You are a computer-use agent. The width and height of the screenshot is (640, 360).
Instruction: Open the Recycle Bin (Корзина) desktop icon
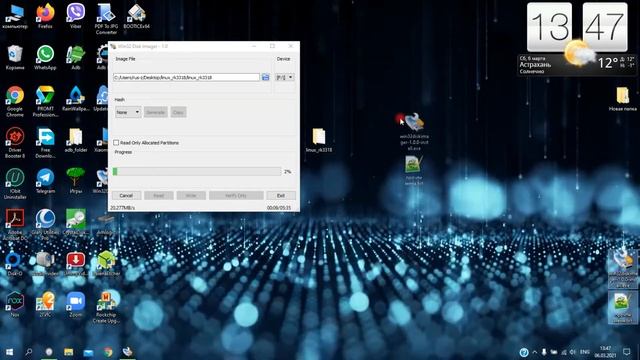tap(15, 58)
